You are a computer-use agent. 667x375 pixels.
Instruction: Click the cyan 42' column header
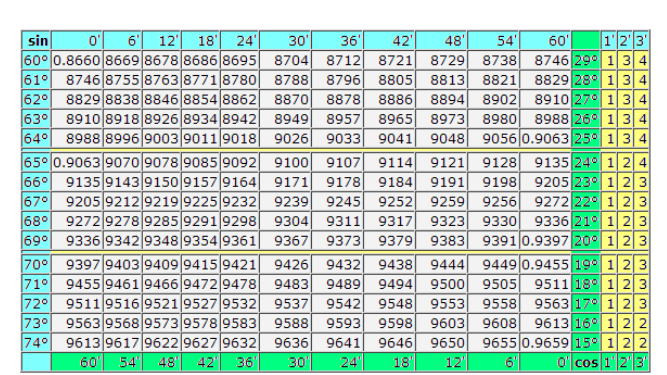389,41
